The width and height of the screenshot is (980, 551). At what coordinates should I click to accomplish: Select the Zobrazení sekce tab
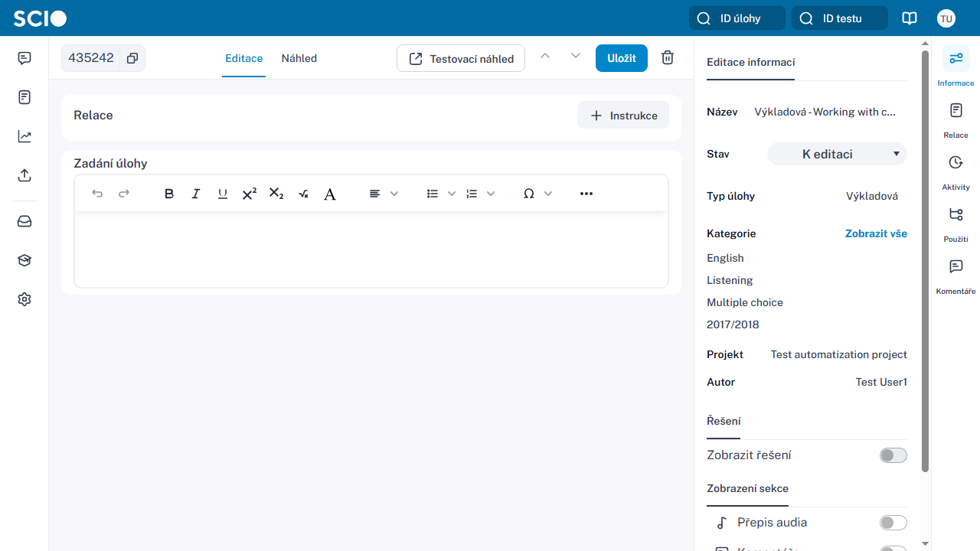click(747, 488)
